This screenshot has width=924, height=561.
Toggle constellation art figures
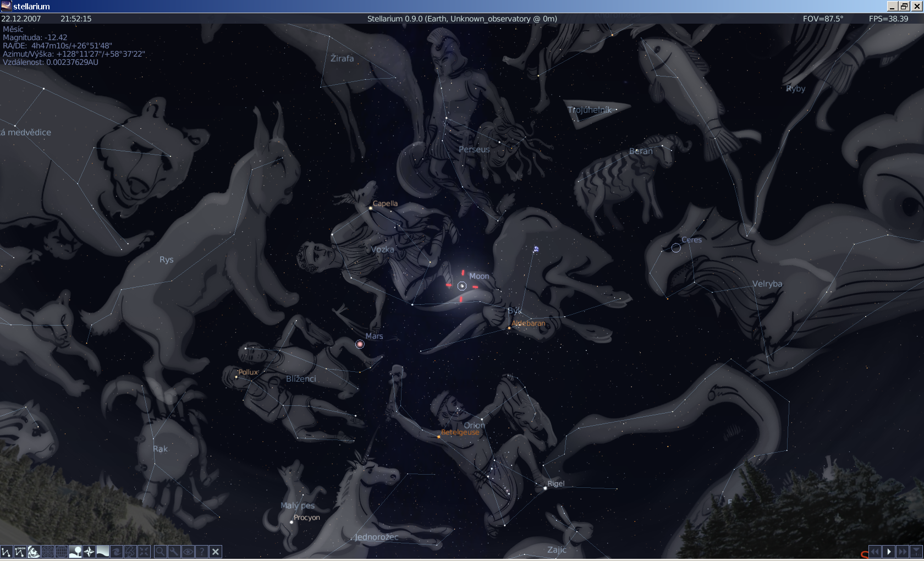[34, 552]
